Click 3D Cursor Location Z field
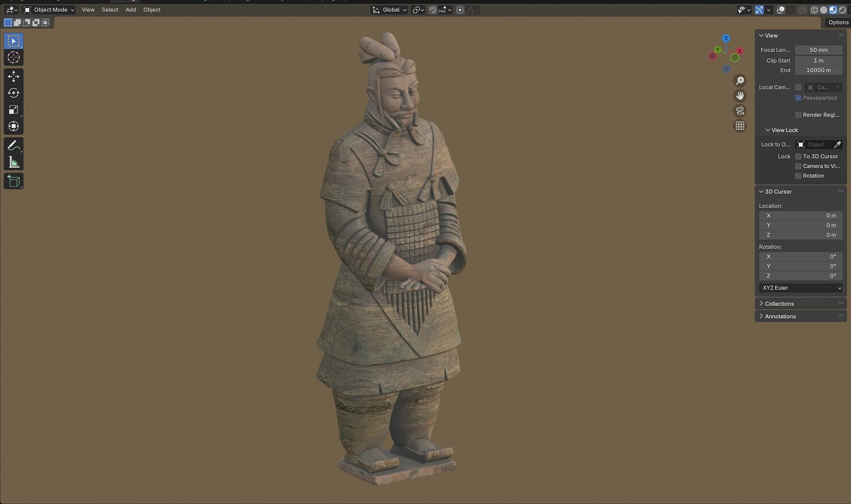Image resolution: width=851 pixels, height=504 pixels. click(801, 235)
